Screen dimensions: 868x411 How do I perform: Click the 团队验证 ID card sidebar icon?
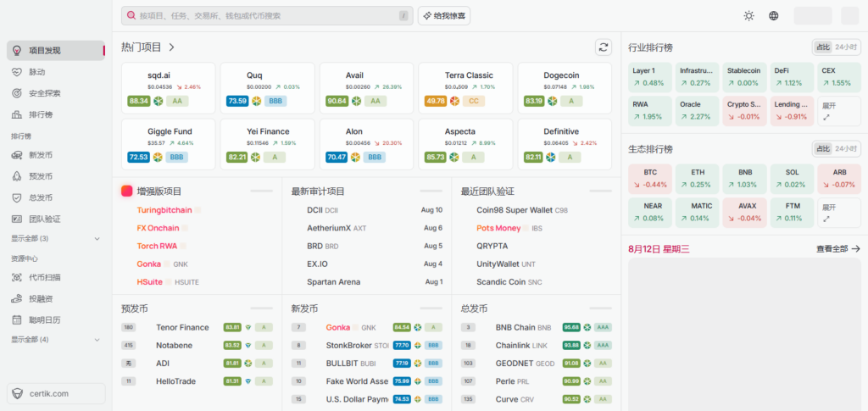17,219
